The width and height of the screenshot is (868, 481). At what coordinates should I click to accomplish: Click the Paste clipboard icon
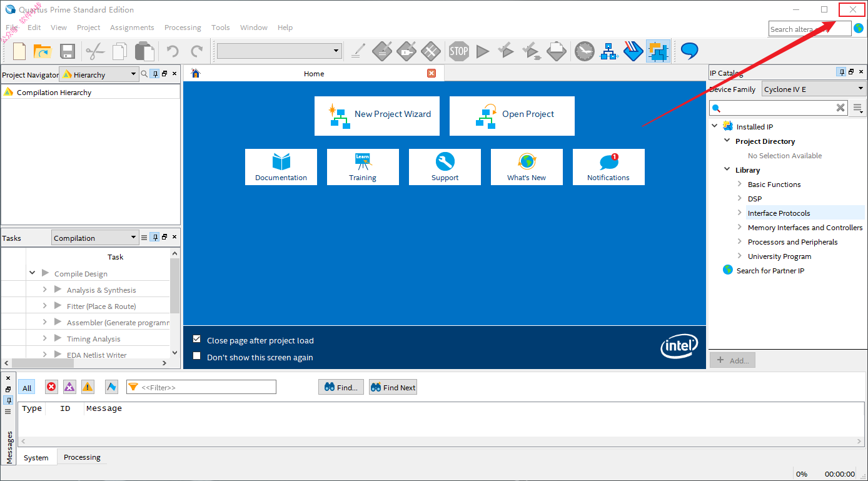point(144,51)
